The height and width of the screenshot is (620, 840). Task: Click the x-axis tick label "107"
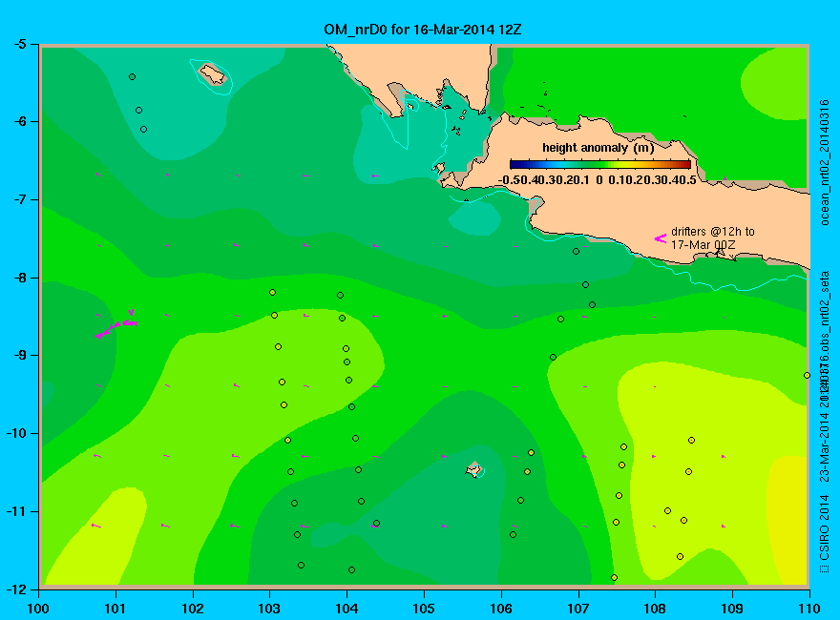pos(578,609)
